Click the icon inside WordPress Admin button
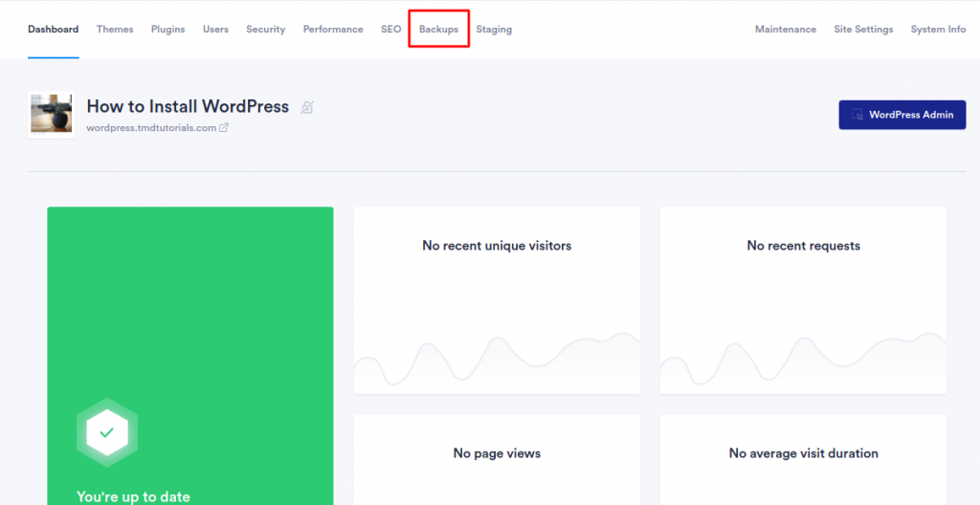 857,115
